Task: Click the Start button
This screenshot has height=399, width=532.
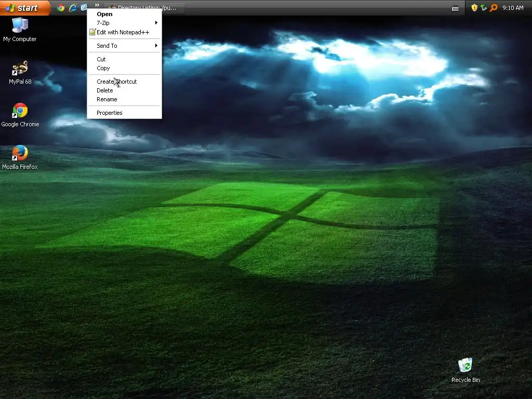Action: (x=25, y=7)
